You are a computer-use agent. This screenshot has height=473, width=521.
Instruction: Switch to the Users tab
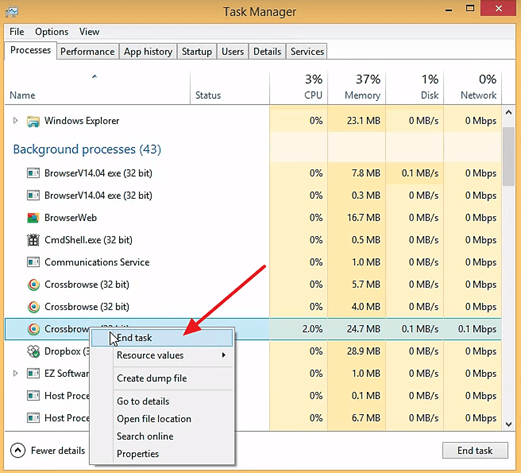[x=233, y=52]
